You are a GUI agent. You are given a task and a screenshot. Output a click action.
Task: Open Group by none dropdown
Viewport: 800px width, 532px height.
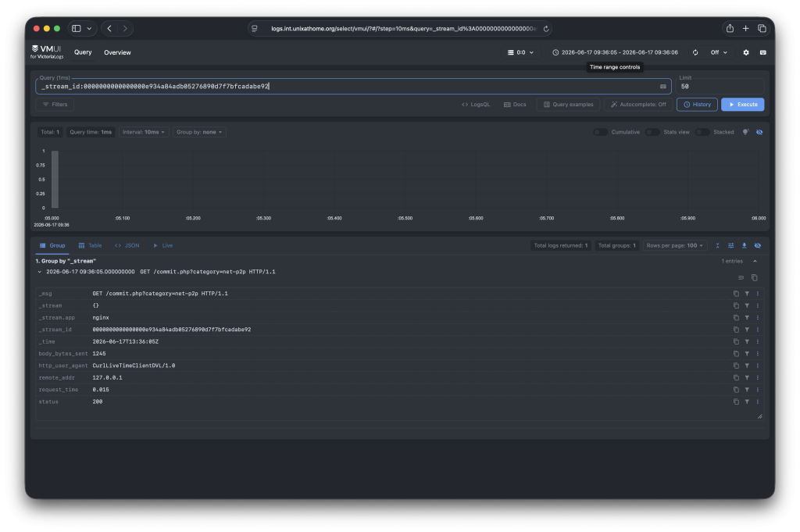(199, 132)
